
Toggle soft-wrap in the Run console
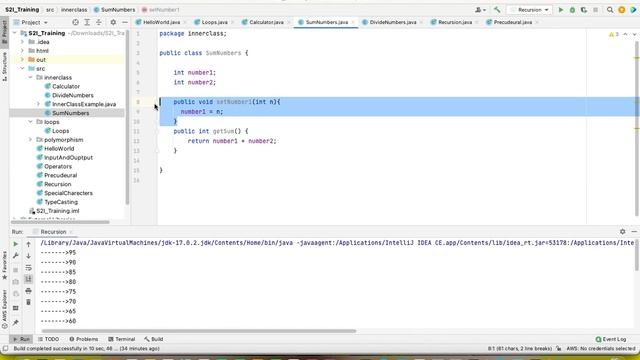[x=28, y=268]
